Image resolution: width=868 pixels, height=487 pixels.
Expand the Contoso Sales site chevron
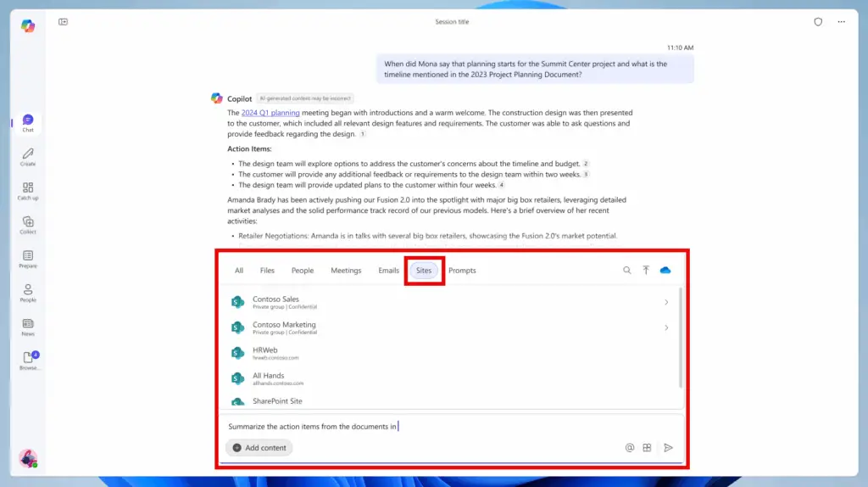(x=666, y=303)
